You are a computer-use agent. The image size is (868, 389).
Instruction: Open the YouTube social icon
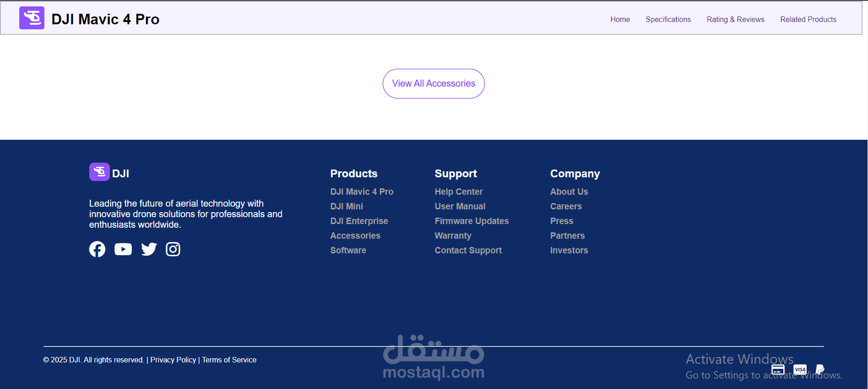point(123,249)
